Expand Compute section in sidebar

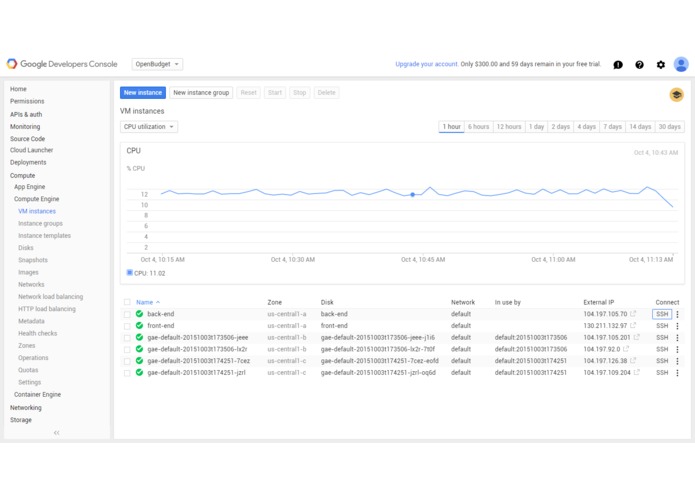[23, 175]
